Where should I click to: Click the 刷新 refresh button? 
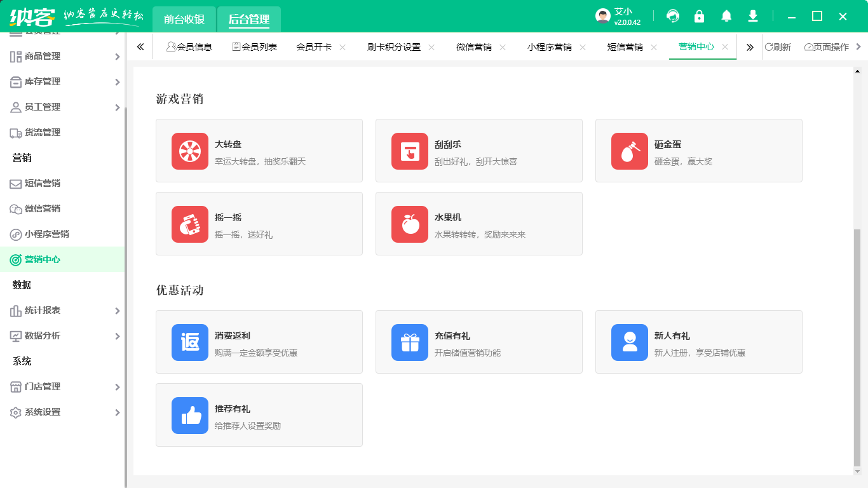click(x=778, y=47)
